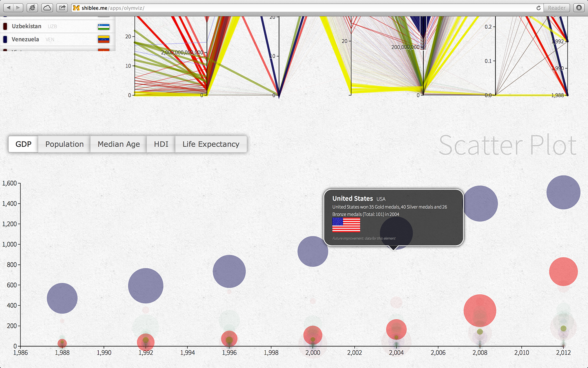
Task: Open Top Sites with the swirl toolbar icon
Action: (32, 7)
